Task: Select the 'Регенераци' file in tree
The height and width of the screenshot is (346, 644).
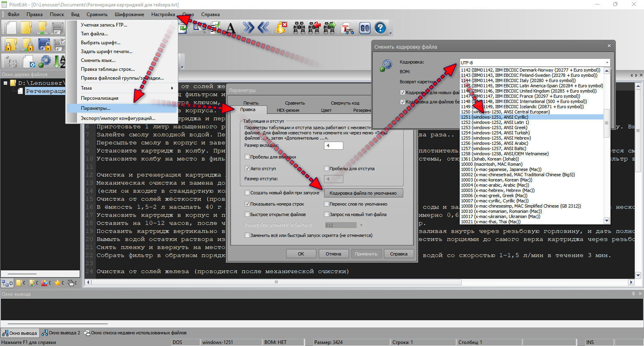Action: click(45, 91)
